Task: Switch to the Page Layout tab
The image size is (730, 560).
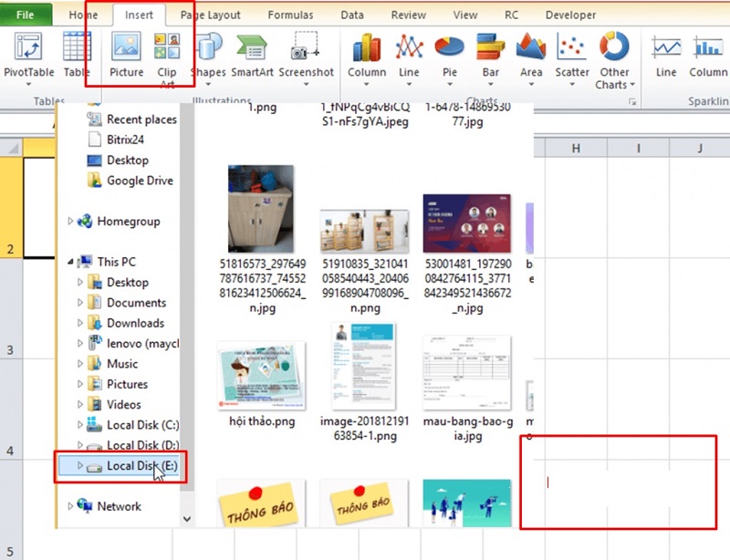Action: click(211, 16)
